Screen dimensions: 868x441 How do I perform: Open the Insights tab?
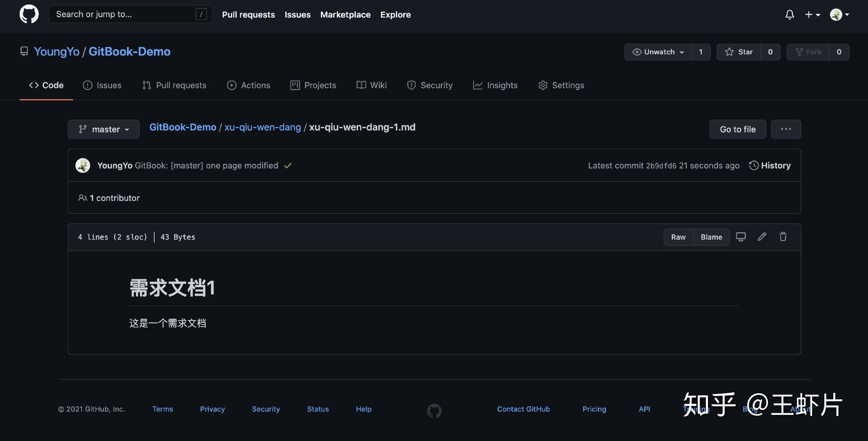click(495, 85)
